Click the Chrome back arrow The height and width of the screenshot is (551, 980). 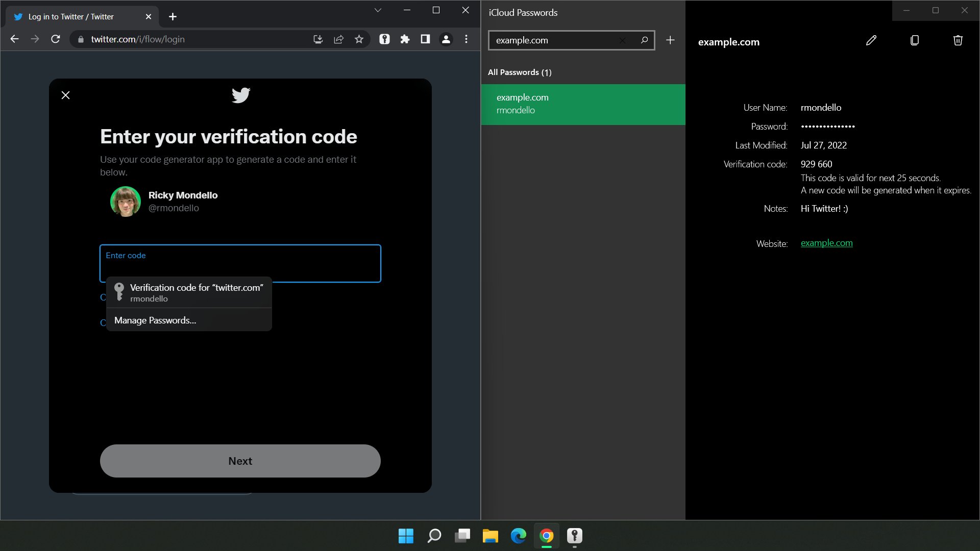(x=14, y=39)
